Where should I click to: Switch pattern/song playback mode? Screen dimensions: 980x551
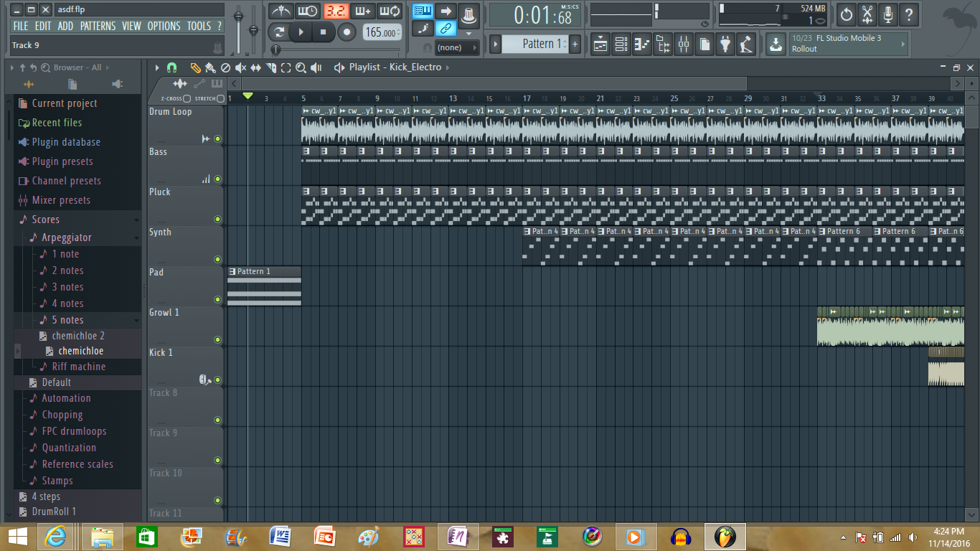[x=279, y=32]
